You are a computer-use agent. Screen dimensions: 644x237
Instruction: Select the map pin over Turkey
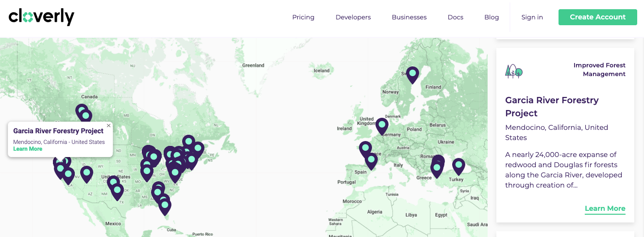click(x=458, y=167)
